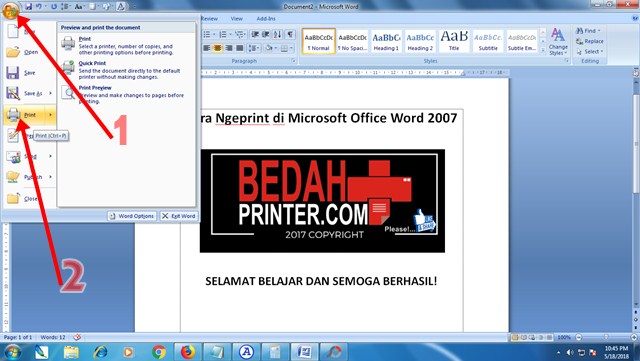
Task: Click the Decrease Indent icon
Action: point(255,35)
